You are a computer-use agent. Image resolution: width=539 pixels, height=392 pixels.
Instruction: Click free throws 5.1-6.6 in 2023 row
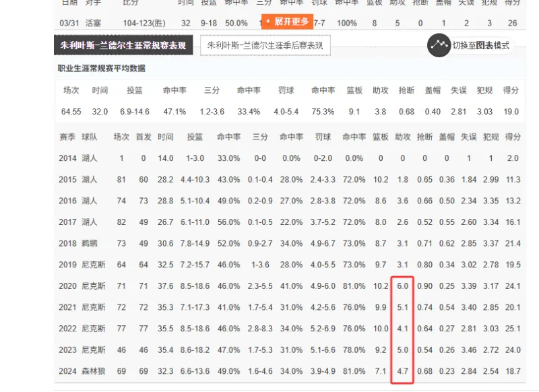pos(323,350)
